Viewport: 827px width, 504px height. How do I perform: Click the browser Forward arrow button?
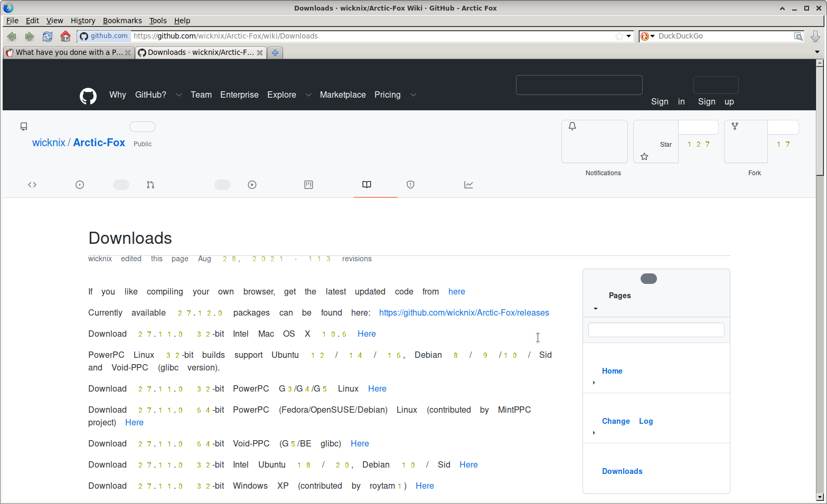30,36
